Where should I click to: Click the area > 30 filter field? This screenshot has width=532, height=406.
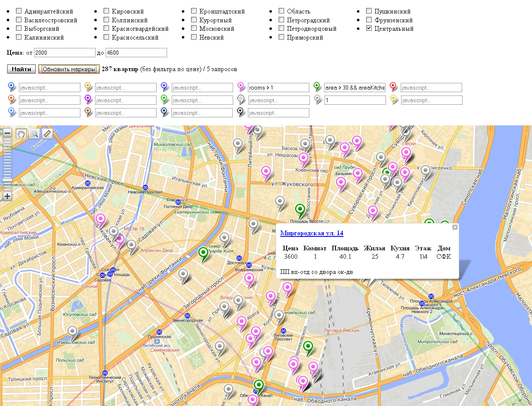pyautogui.click(x=355, y=88)
